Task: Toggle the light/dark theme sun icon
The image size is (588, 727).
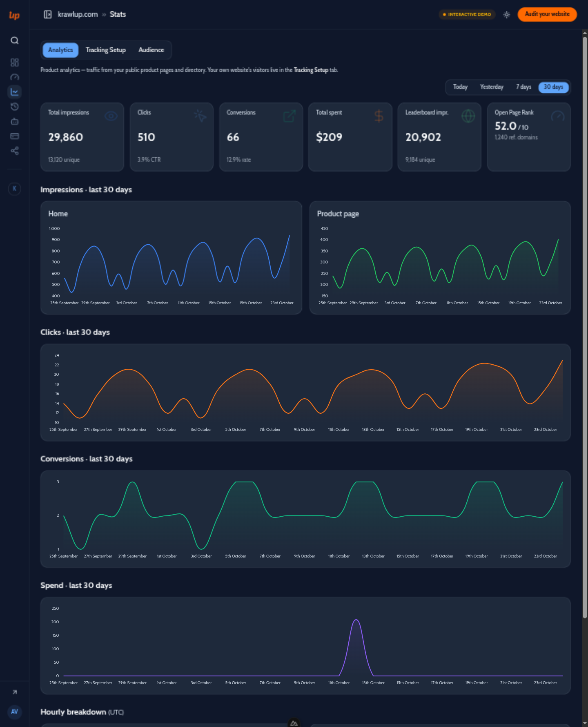Action: [x=506, y=14]
